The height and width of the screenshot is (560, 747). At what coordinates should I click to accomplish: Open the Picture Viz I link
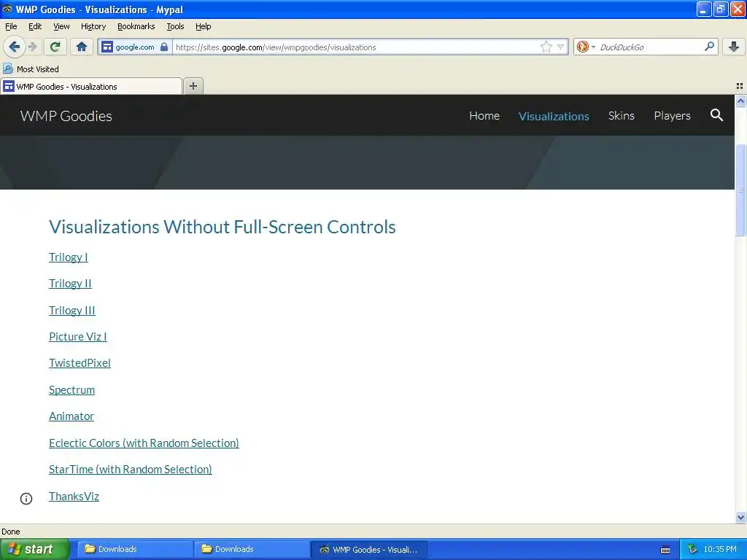[x=77, y=337]
